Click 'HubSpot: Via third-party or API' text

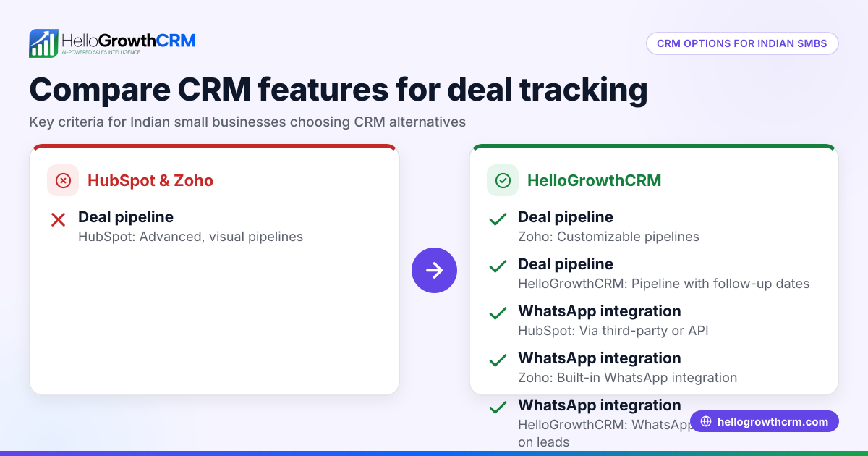(x=613, y=331)
